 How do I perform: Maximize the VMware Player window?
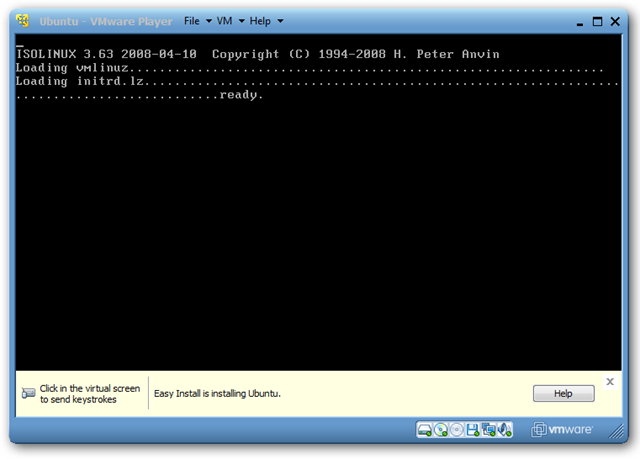598,22
